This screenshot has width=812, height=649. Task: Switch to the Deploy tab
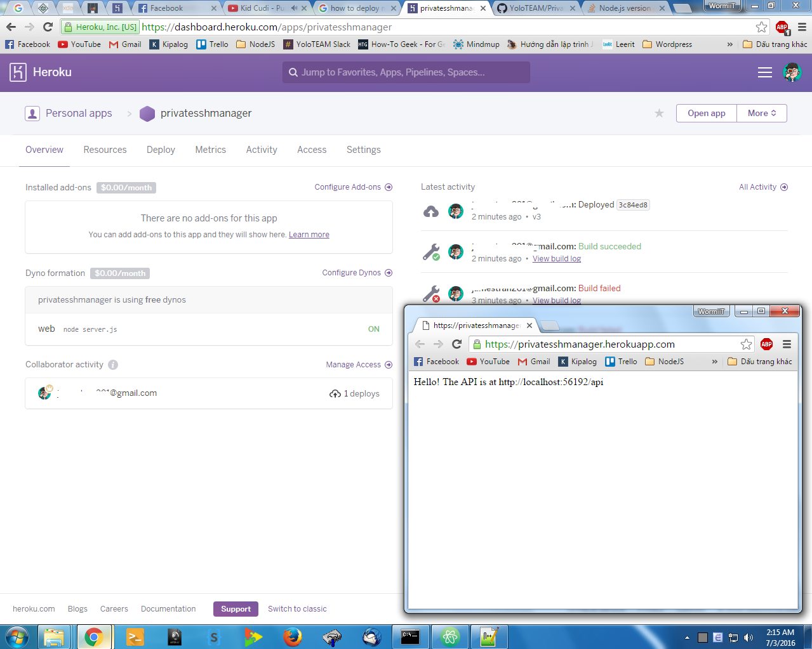(161, 150)
